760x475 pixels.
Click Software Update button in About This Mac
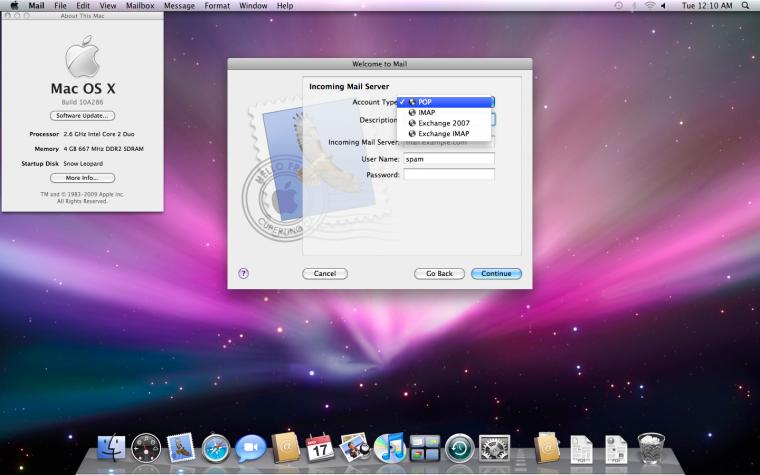(82, 116)
